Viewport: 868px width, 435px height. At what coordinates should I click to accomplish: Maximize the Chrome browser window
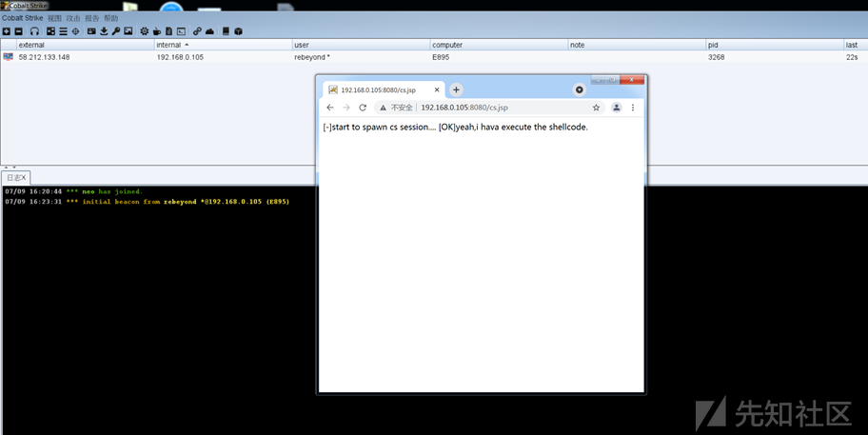click(x=613, y=80)
